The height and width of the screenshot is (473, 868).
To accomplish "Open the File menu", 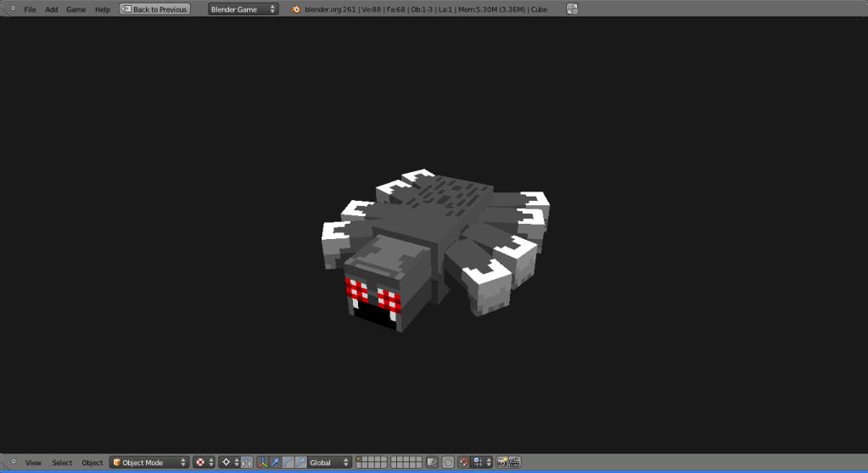I will (x=30, y=9).
